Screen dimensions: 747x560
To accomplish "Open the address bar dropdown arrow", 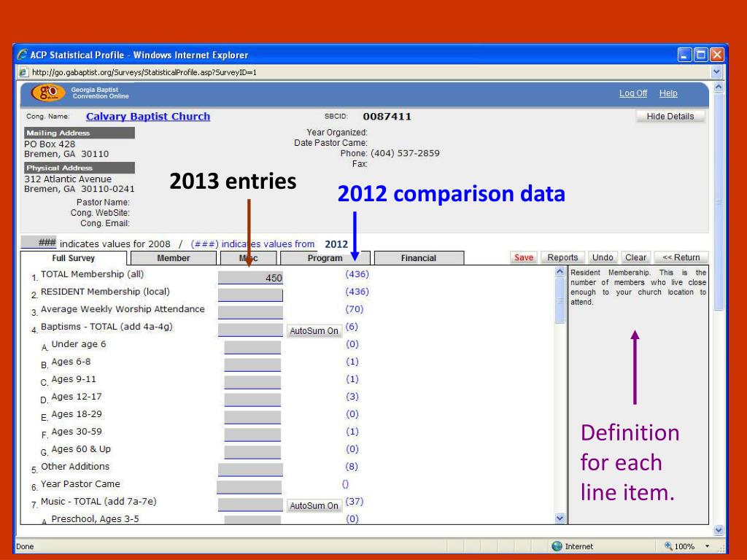I will pyautogui.click(x=716, y=72).
